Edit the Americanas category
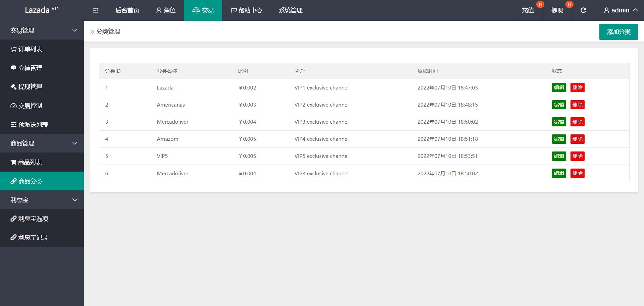This screenshot has width=644, height=306. 559,105
